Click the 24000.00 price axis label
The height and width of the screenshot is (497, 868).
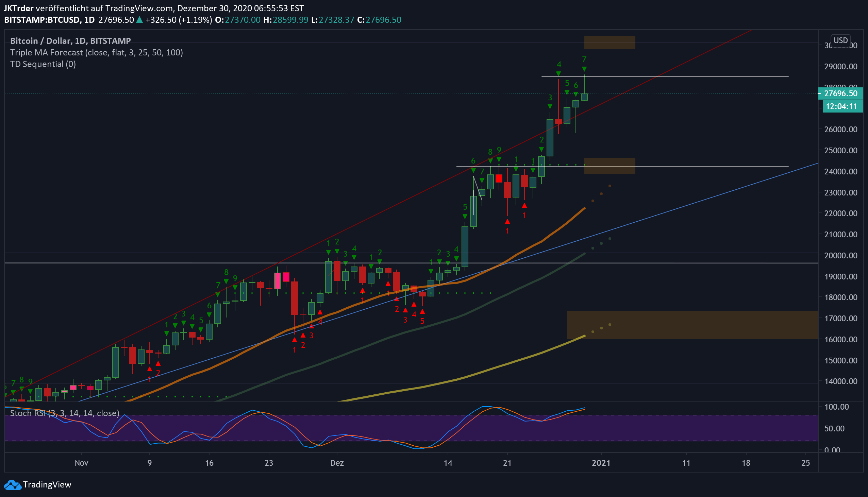tap(841, 172)
